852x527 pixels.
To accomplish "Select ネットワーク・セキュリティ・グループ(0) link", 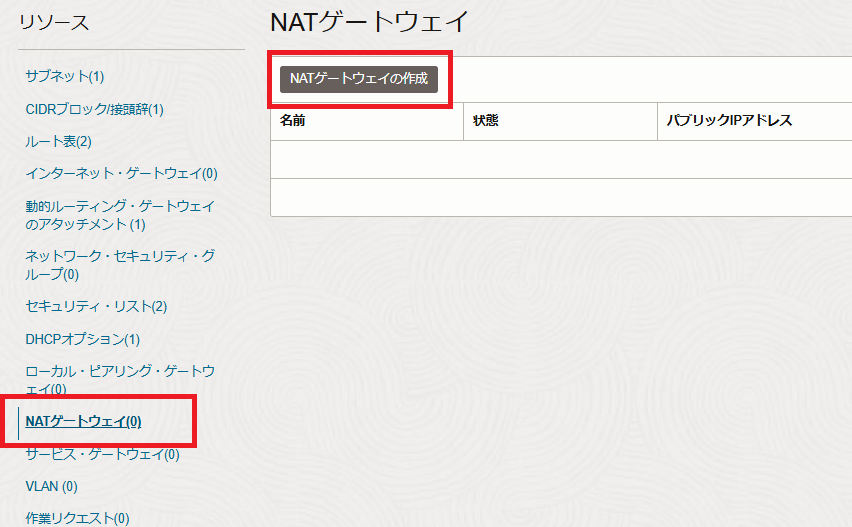I will (x=120, y=265).
